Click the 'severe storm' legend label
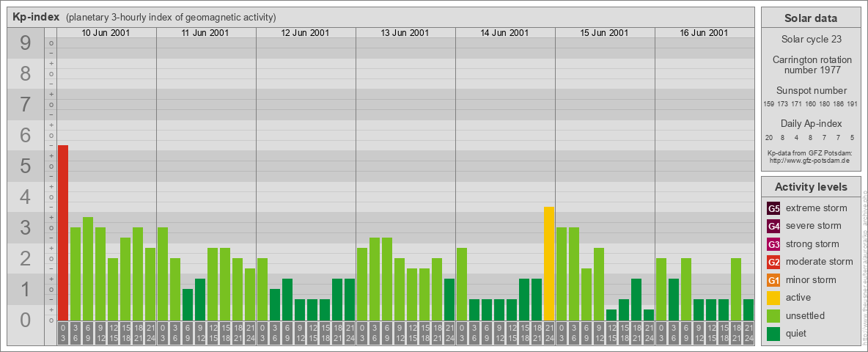 click(814, 226)
